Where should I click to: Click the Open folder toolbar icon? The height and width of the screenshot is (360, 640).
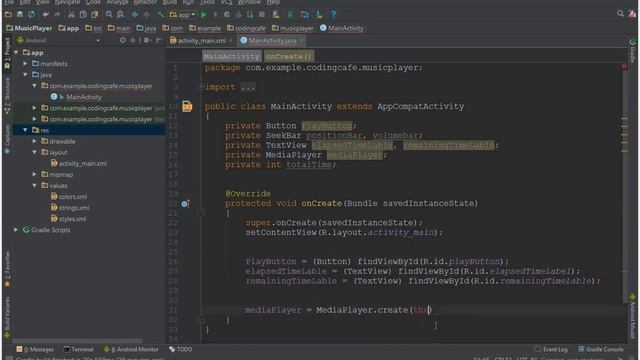8,15
